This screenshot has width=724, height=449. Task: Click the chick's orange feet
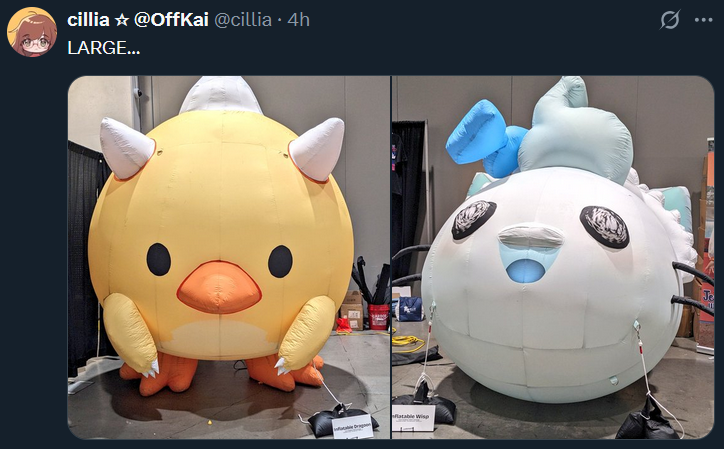pyautogui.click(x=221, y=372)
